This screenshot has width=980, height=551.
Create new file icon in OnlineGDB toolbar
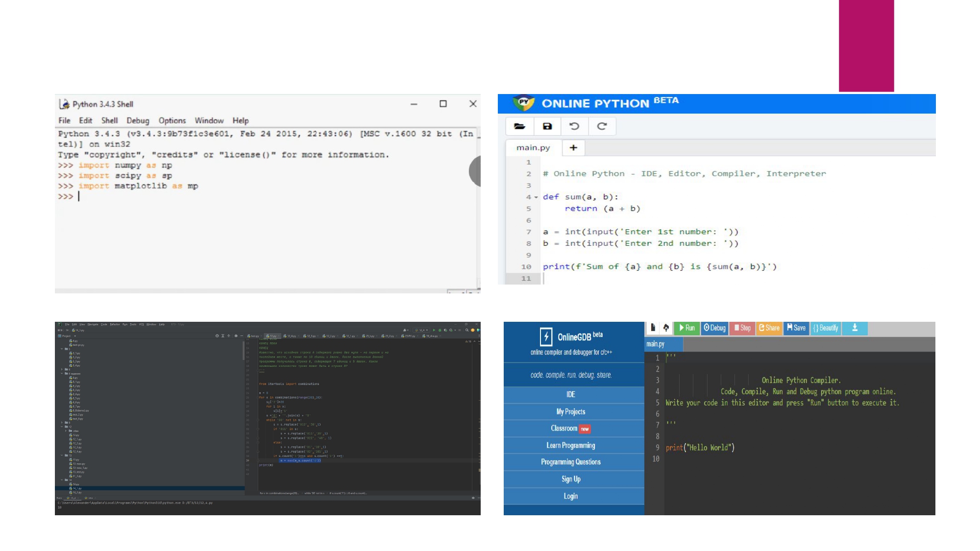(x=653, y=328)
